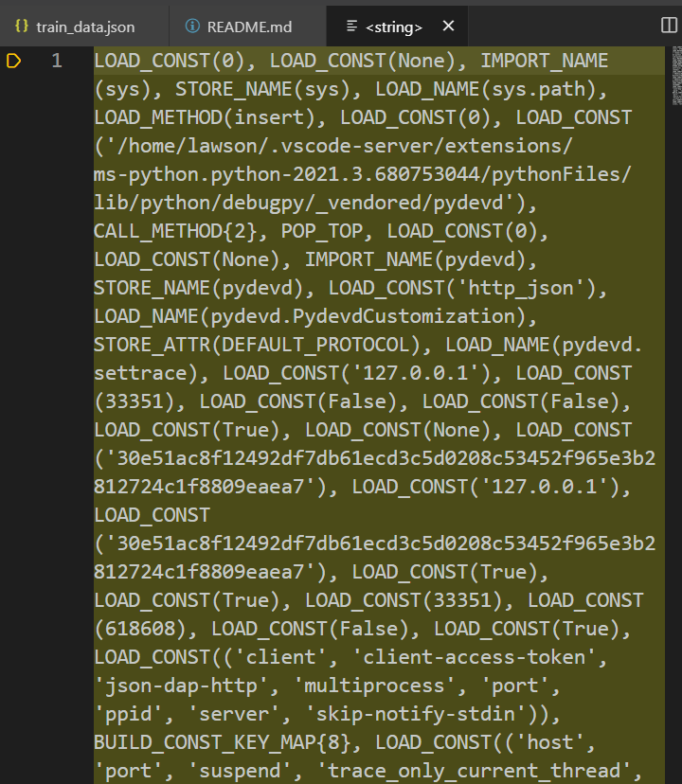Click the text BUILD_CONST_KEY_MAP{8}
Image resolution: width=682 pixels, height=784 pixels.
(223, 743)
